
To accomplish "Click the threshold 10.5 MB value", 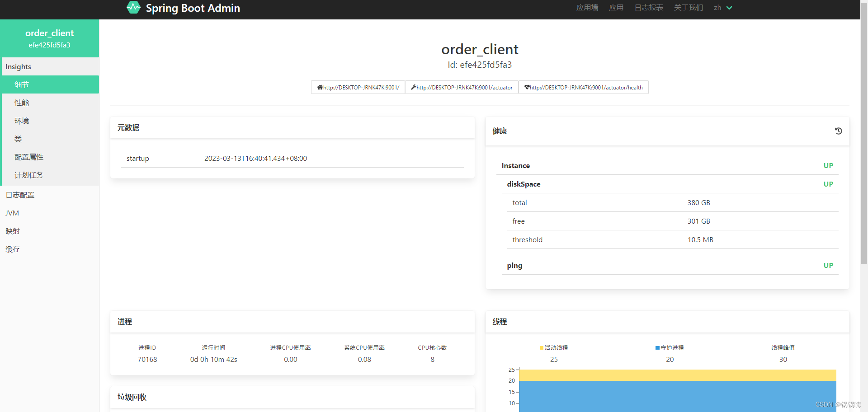I will coord(700,239).
